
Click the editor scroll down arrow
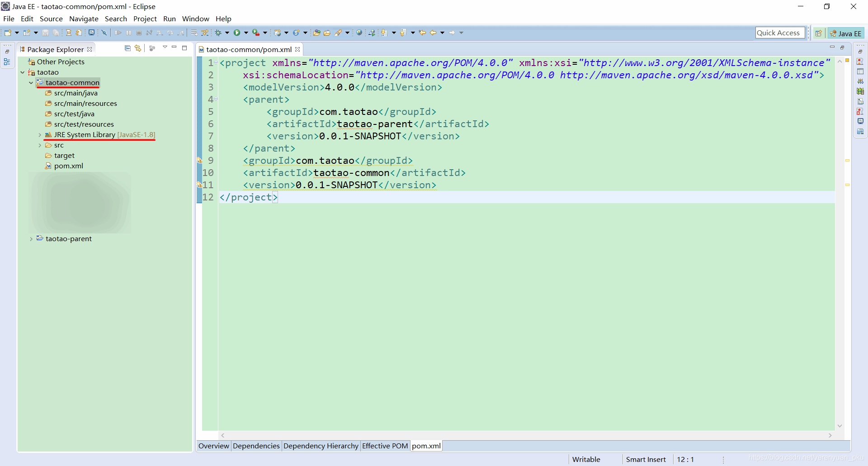coord(840,426)
